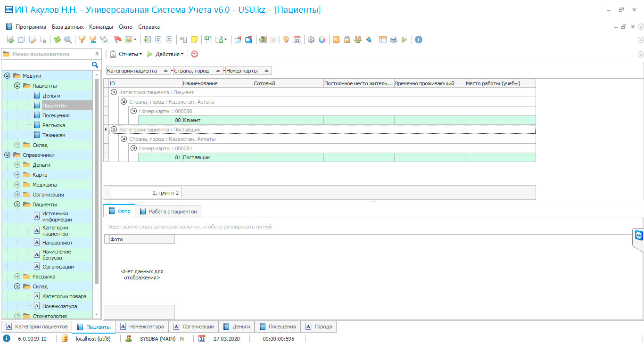Viewport: 644px width, 343px height.
Task: Click the user menu search magnifier
Action: click(95, 65)
